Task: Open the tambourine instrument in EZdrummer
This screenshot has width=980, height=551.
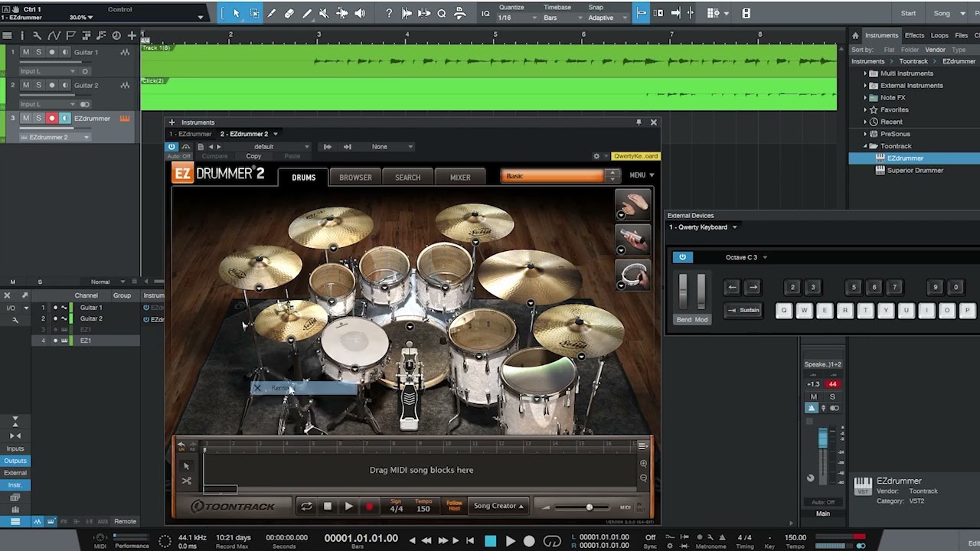Action: pos(633,275)
